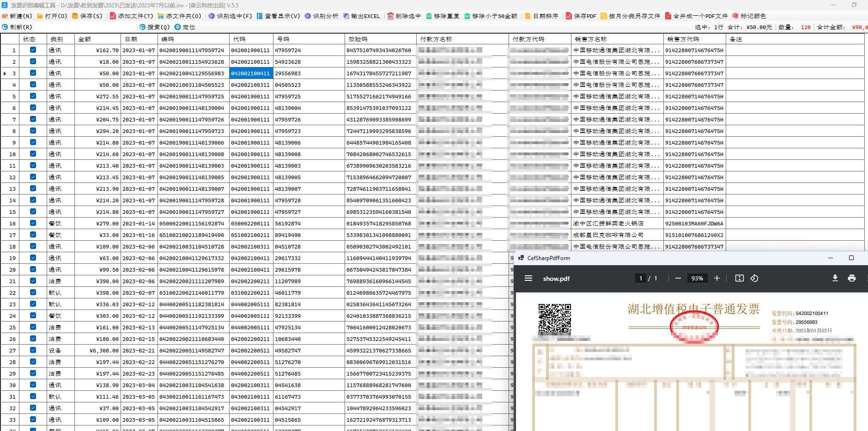Image resolution: width=868 pixels, height=431 pixels.
Task: Toggle the checkbox for row 16 餐饮
Action: [33, 223]
